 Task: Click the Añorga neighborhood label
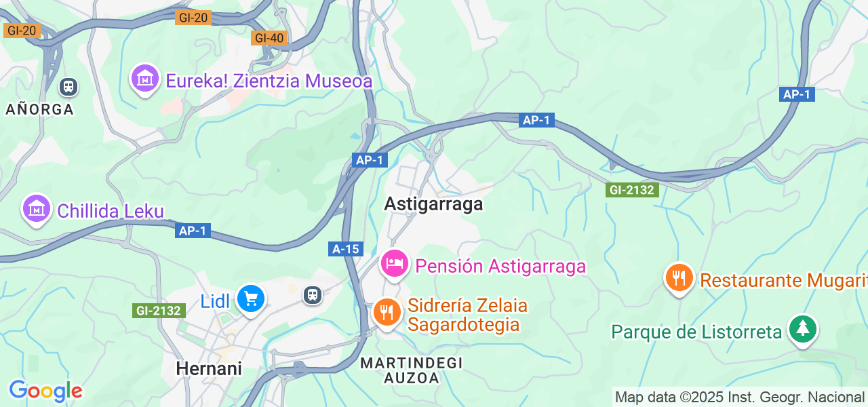[x=39, y=109]
